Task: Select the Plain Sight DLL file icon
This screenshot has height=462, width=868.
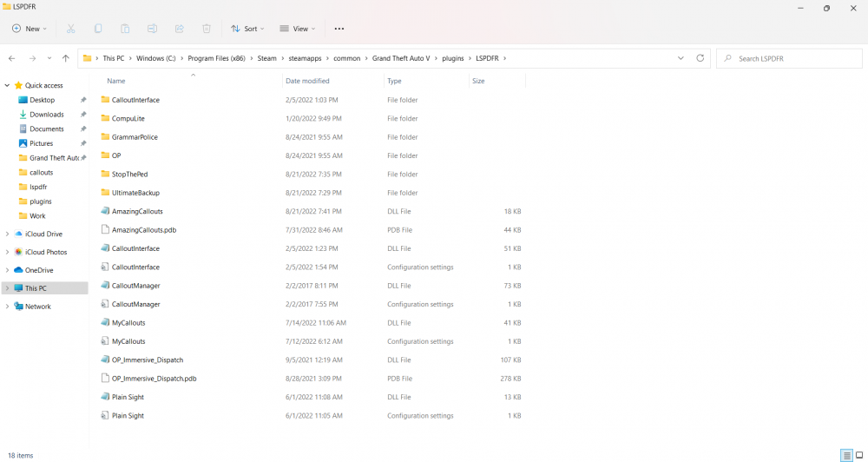Action: click(106, 397)
